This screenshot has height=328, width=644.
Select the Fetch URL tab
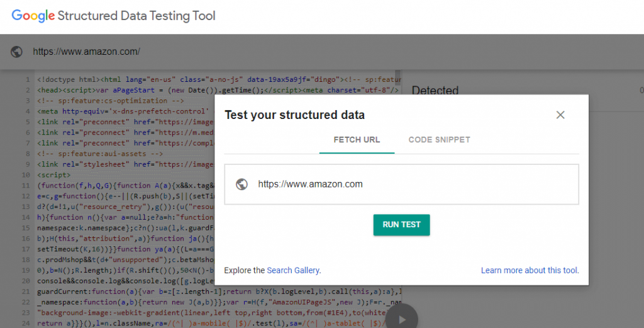(x=357, y=140)
